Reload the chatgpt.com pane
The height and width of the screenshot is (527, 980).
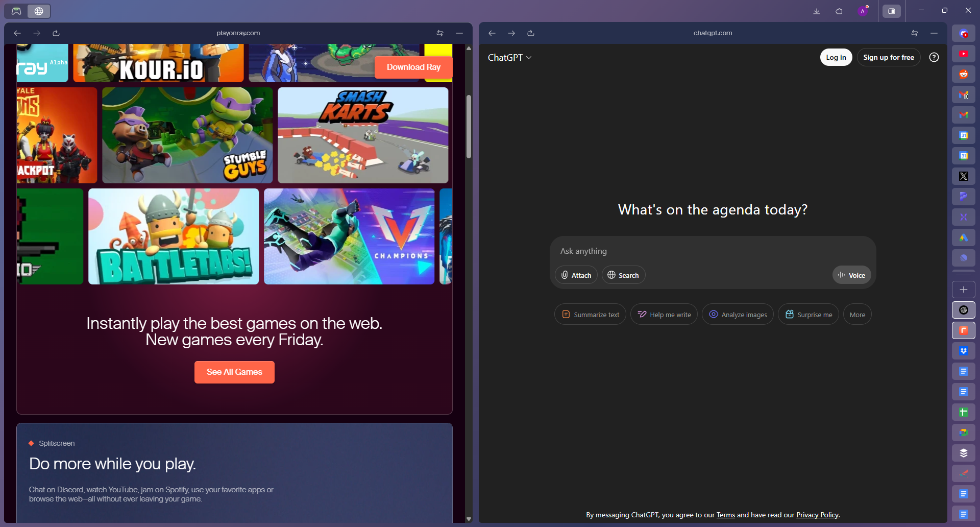531,33
